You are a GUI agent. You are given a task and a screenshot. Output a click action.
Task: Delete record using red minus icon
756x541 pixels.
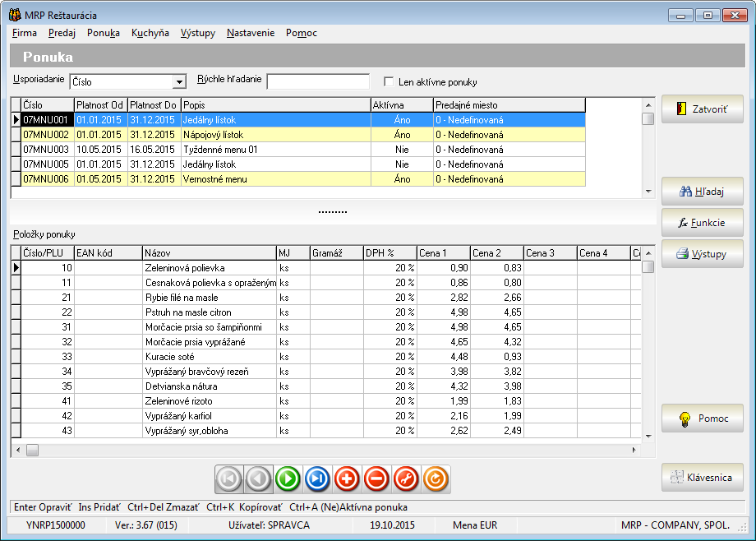(x=376, y=479)
